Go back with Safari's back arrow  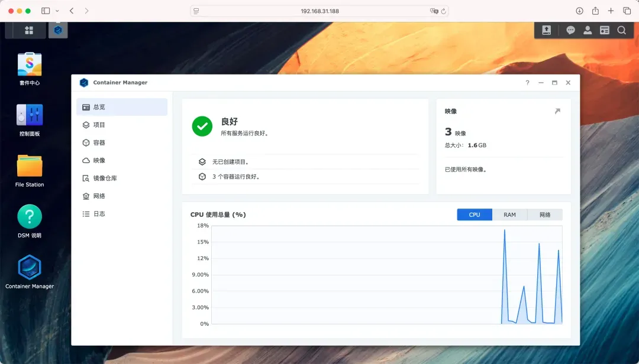tap(72, 11)
